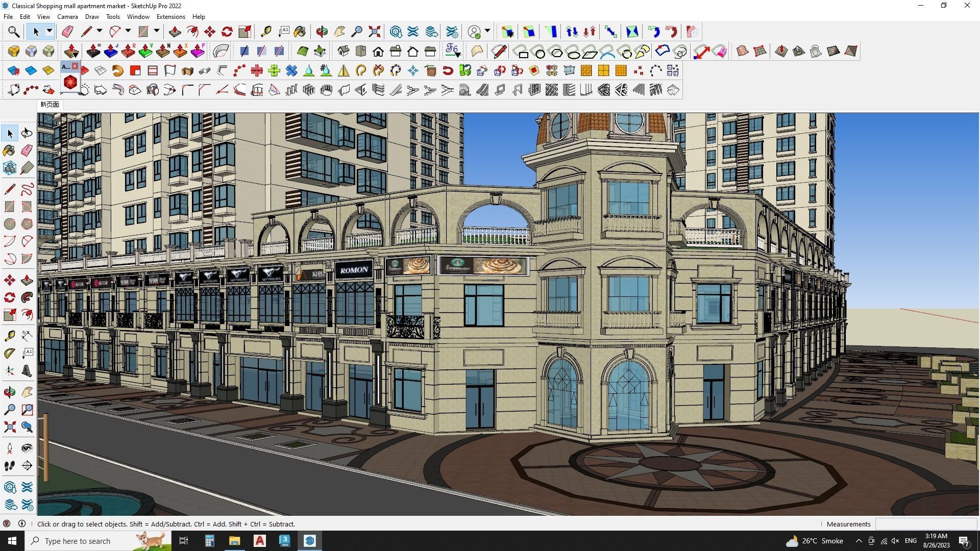Click the Windows taskbar search box
The width and height of the screenshot is (980, 551).
pos(98,541)
